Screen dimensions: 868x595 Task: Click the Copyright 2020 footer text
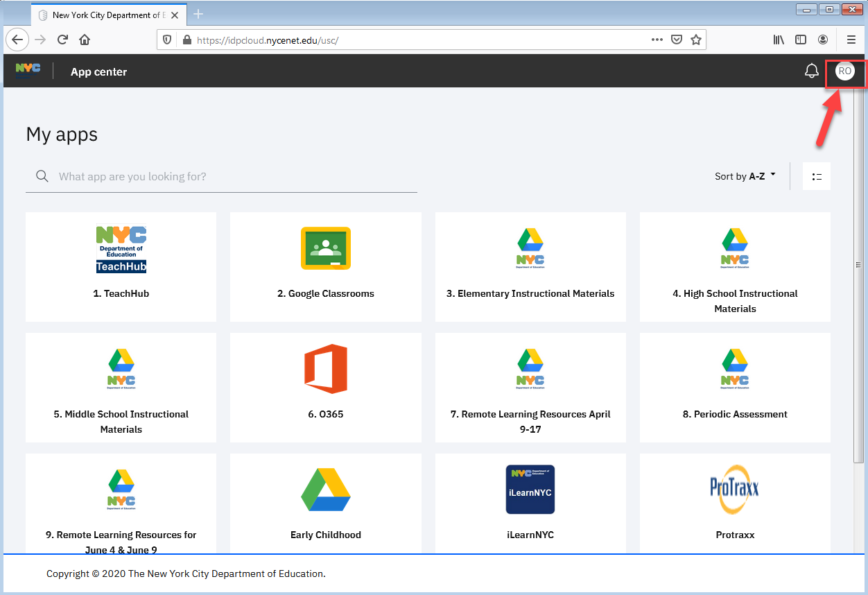186,574
